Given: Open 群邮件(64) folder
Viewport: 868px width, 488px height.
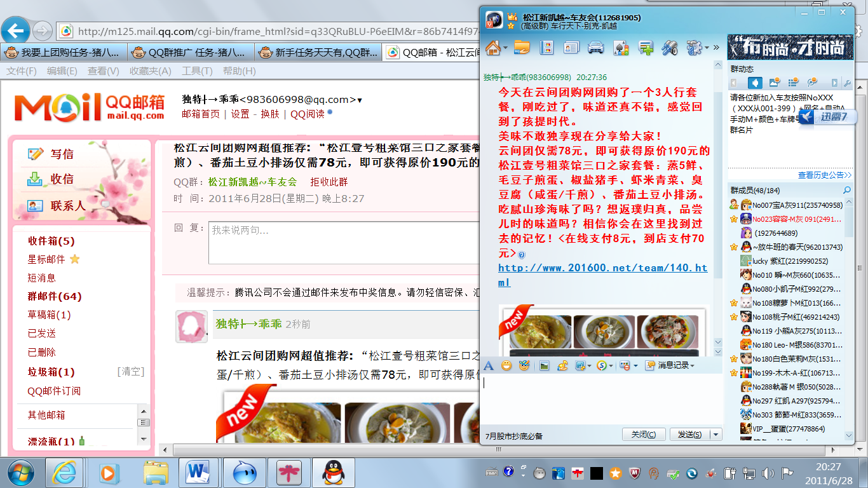Looking at the screenshot, I should tap(55, 296).
